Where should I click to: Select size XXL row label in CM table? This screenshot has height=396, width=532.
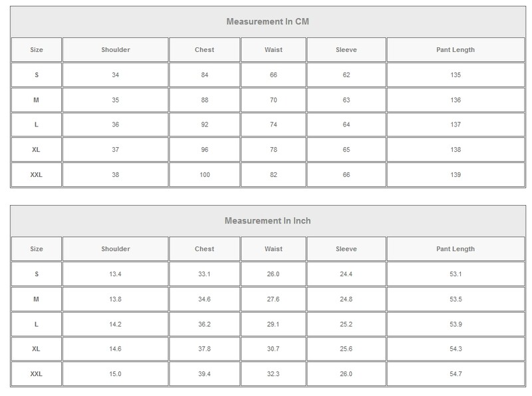37,175
